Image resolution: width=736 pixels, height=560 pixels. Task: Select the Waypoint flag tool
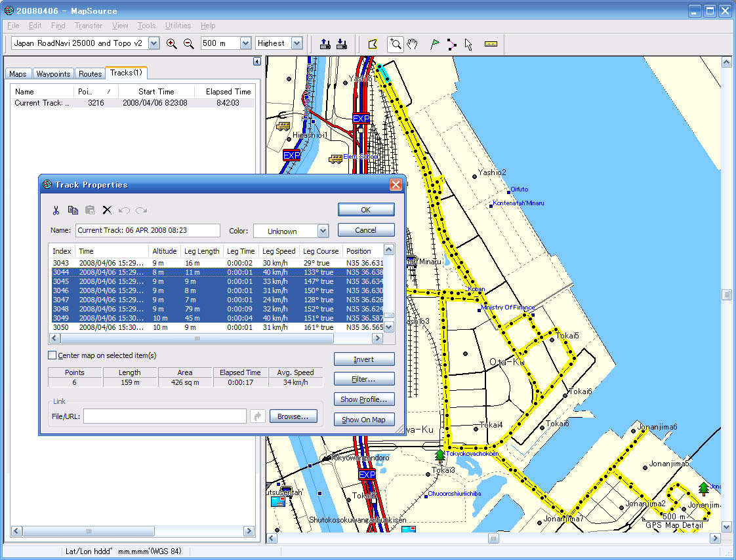click(435, 44)
